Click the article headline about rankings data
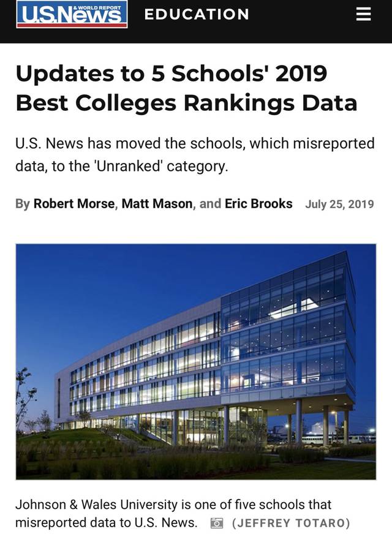Image resolution: width=392 pixels, height=545 pixels. coord(186,88)
